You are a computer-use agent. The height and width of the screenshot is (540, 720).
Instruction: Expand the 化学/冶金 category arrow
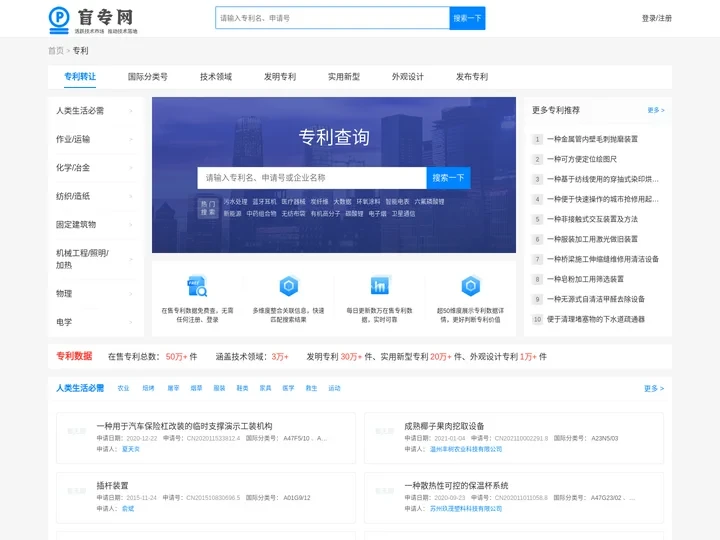pos(131,168)
